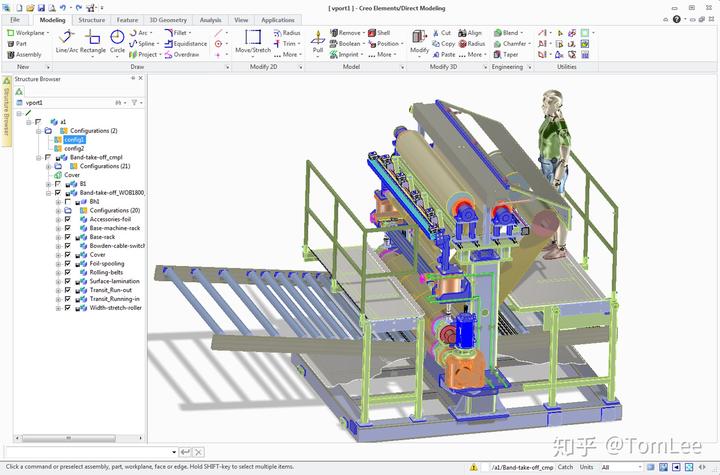720x475 pixels.
Task: Switch to the 3D Geometry tab
Action: click(168, 20)
